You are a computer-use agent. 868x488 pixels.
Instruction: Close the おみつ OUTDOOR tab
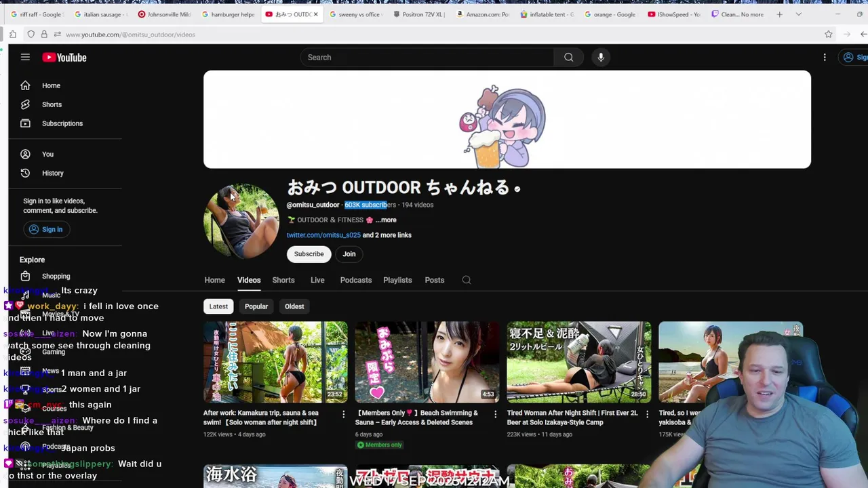click(315, 14)
